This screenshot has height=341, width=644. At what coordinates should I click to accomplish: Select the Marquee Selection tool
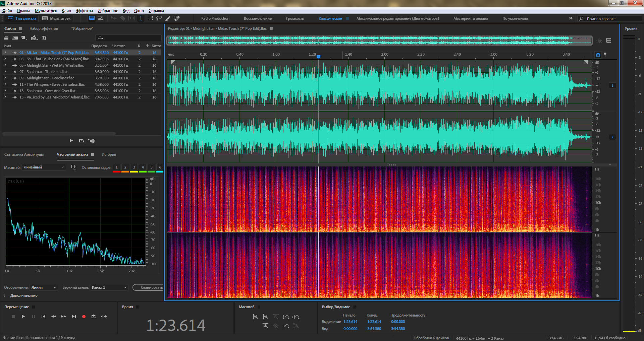pos(150,18)
